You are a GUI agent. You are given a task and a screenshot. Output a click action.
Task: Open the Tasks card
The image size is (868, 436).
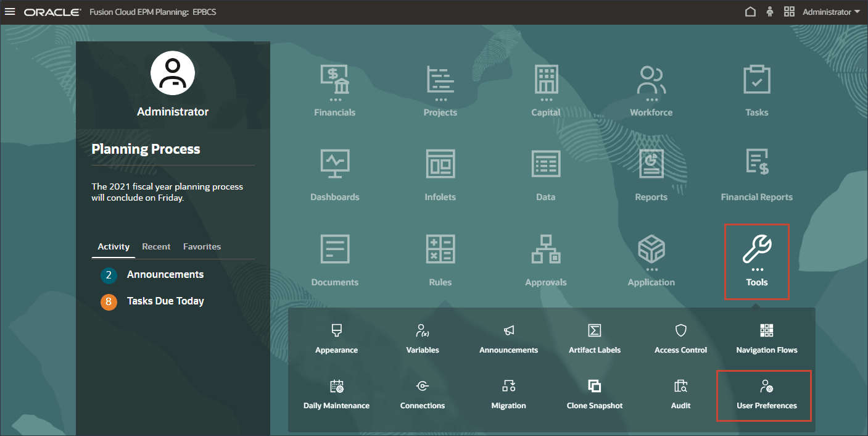pyautogui.click(x=757, y=91)
